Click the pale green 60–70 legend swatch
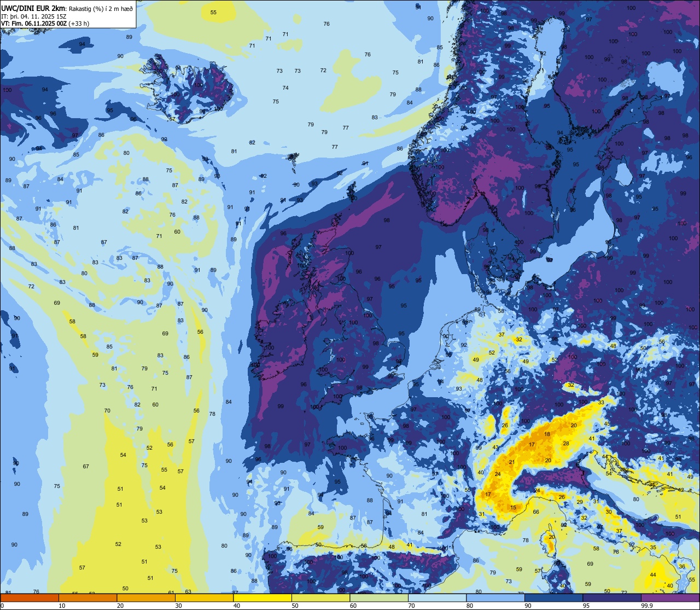Screen dimensions: 700x610 (x=379, y=597)
